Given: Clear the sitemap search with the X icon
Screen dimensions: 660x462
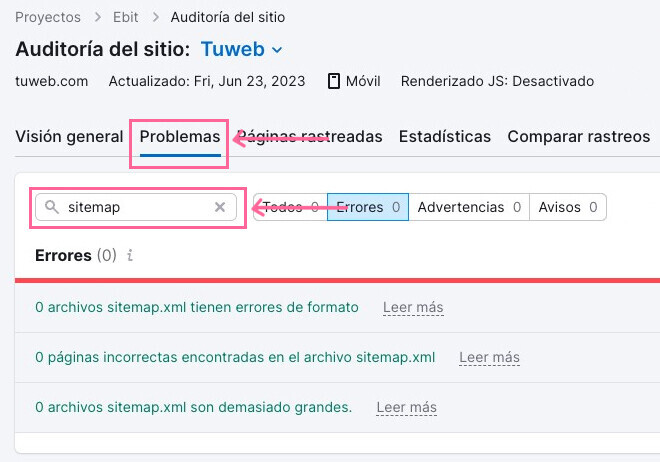Looking at the screenshot, I should (220, 207).
